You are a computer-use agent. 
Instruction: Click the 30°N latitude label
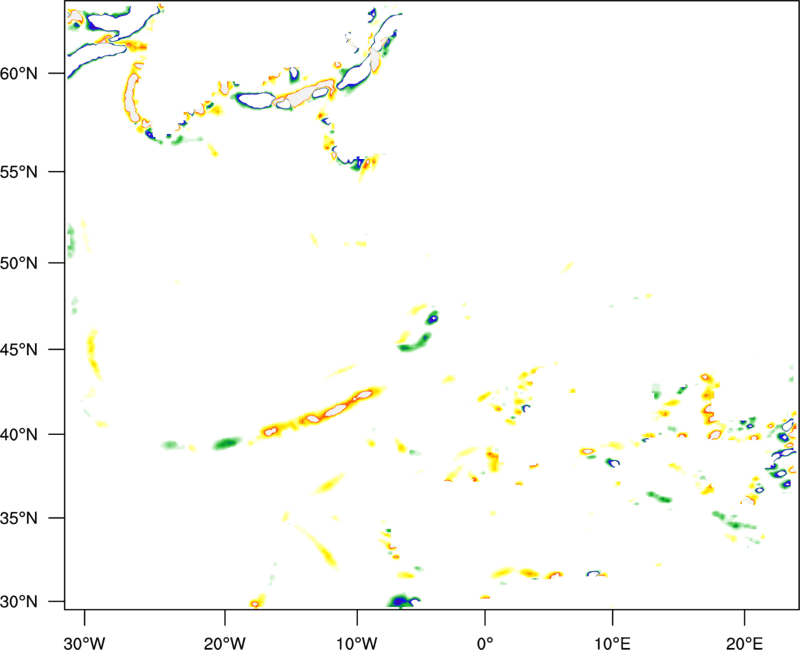pyautogui.click(x=19, y=602)
